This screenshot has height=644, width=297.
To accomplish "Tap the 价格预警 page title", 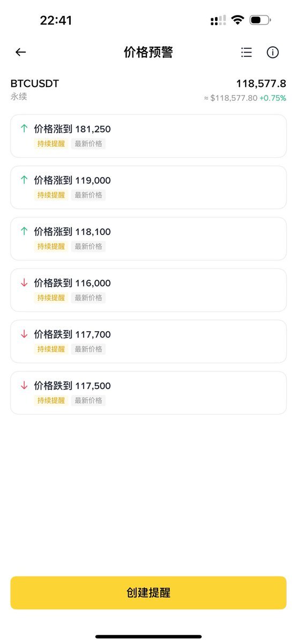I will click(x=148, y=52).
